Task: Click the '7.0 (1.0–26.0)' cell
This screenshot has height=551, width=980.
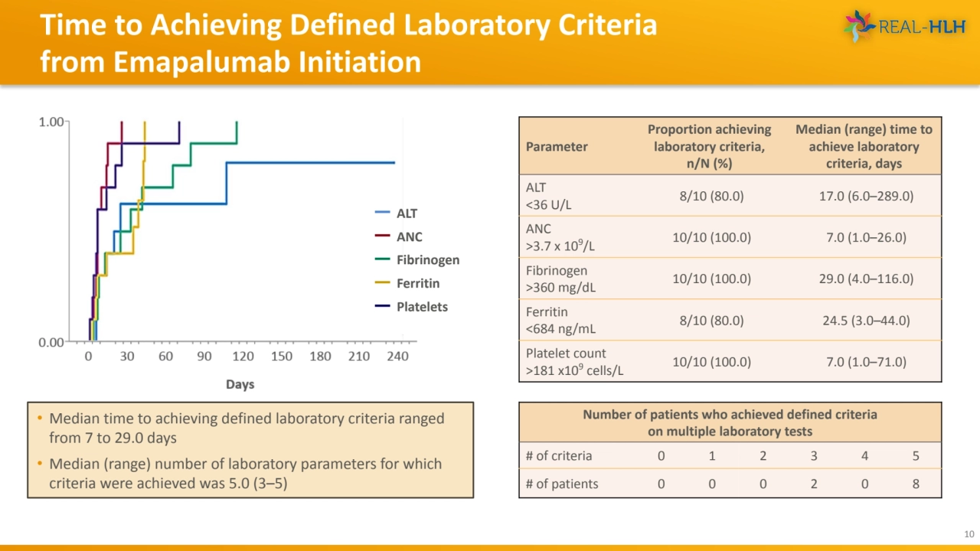Action: coord(866,237)
